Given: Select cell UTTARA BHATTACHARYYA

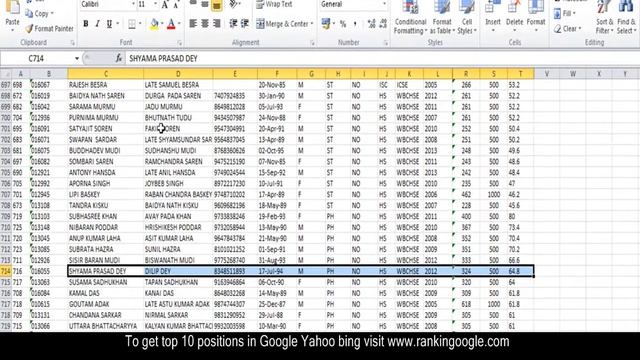Looking at the screenshot, I should pos(106,326).
